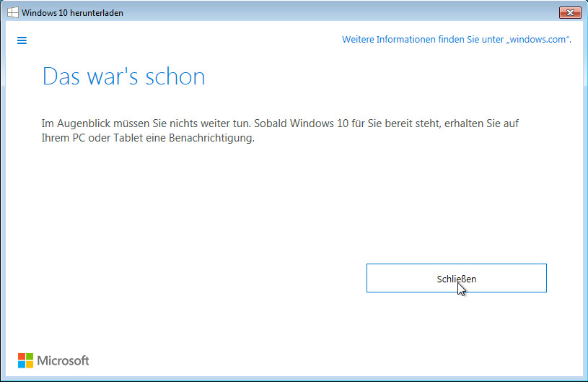Click the Schließen button
The height and width of the screenshot is (382, 588).
(x=457, y=278)
